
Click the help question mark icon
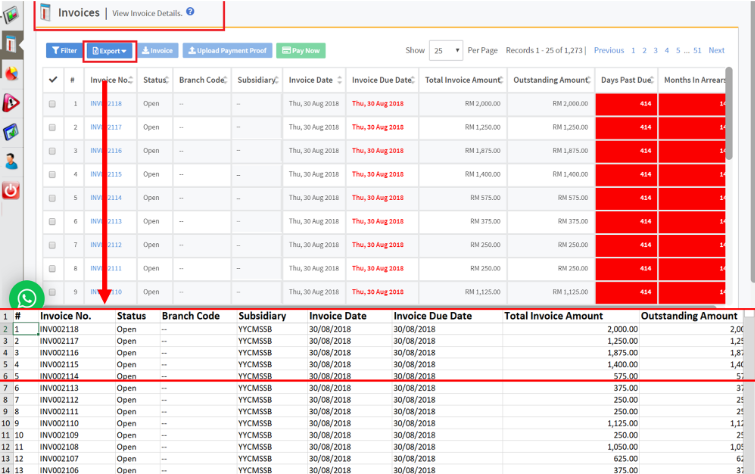tap(190, 12)
